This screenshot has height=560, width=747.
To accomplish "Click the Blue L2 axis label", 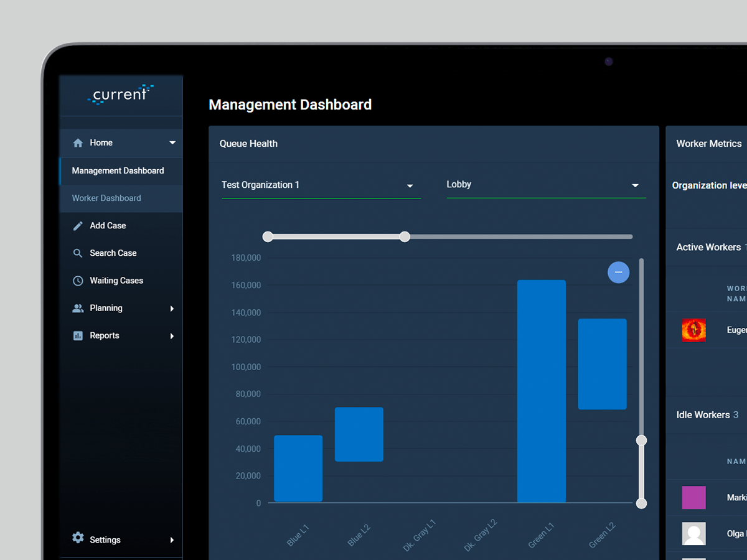I will point(359,535).
